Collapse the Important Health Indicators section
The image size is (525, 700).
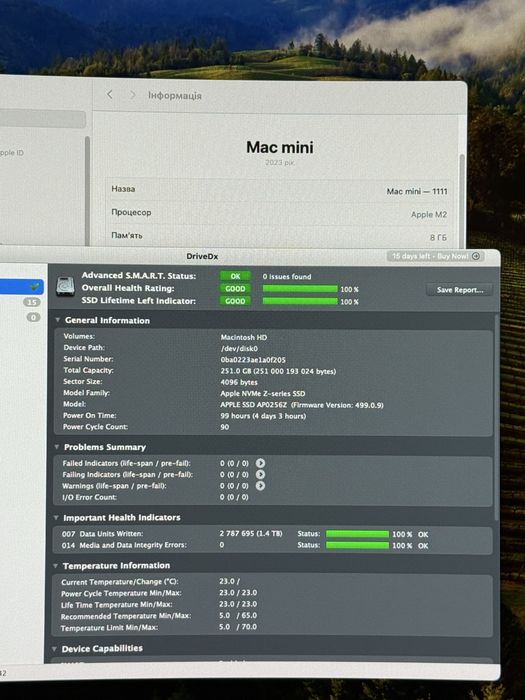(56, 517)
